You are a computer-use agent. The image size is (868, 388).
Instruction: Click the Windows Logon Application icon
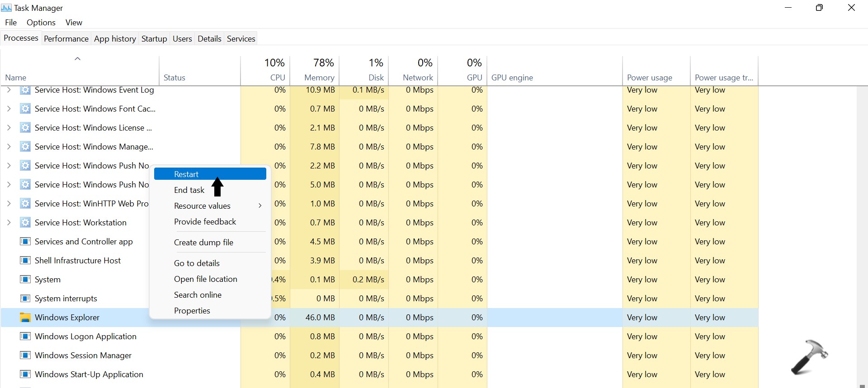tap(25, 337)
